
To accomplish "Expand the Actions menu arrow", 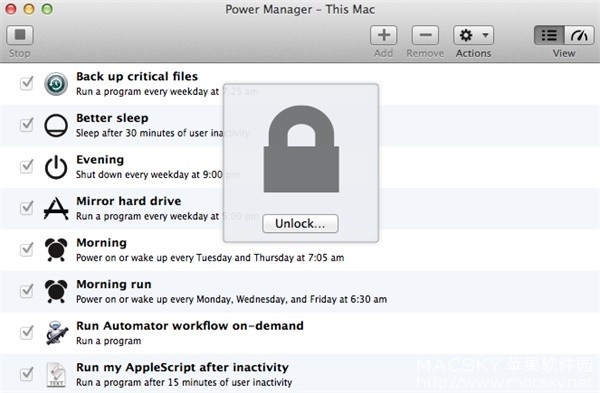I will (485, 35).
